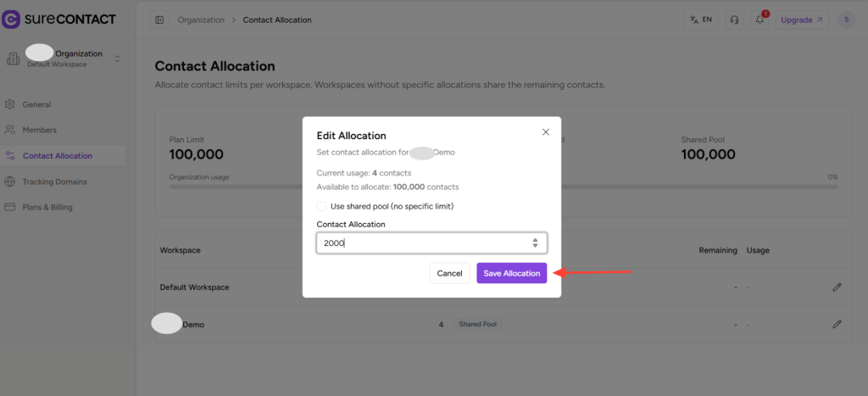Viewport: 868px width, 396px height.
Task: Click the headset support icon
Action: tap(734, 20)
